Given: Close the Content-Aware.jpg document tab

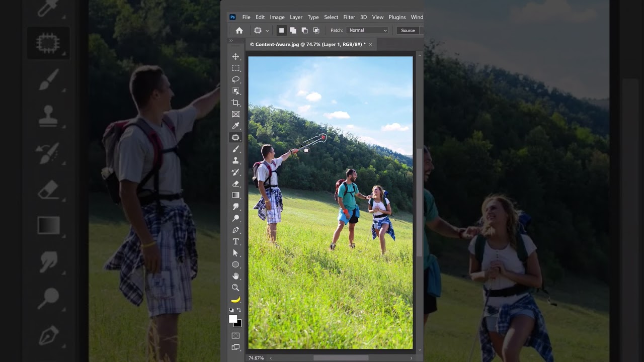Looking at the screenshot, I should pyautogui.click(x=371, y=44).
